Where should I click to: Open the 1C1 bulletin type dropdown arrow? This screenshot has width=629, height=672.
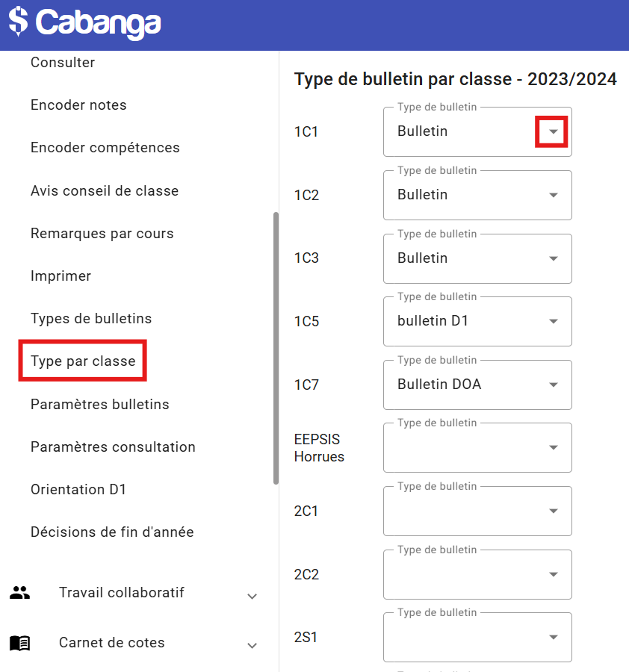pos(553,131)
